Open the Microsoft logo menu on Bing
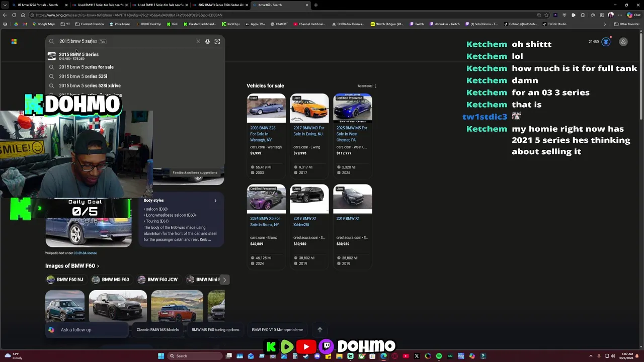Screen dimensions: 644x362 [x=14, y=41]
